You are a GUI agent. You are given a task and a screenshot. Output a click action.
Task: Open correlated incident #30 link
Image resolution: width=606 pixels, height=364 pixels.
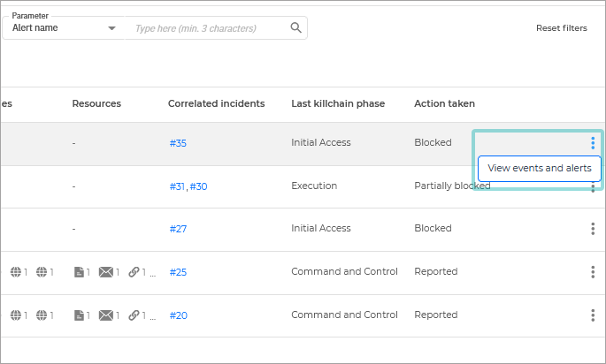pyautogui.click(x=198, y=186)
